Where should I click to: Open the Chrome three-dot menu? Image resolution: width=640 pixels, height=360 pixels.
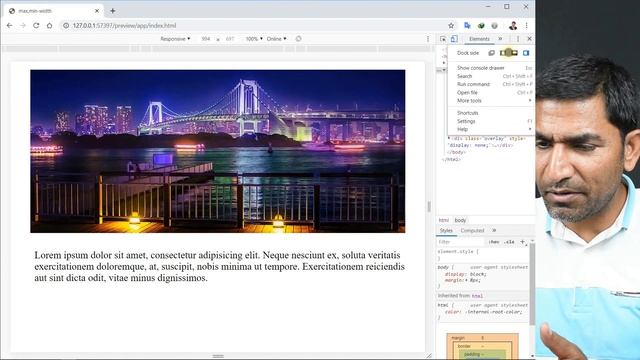pos(527,25)
